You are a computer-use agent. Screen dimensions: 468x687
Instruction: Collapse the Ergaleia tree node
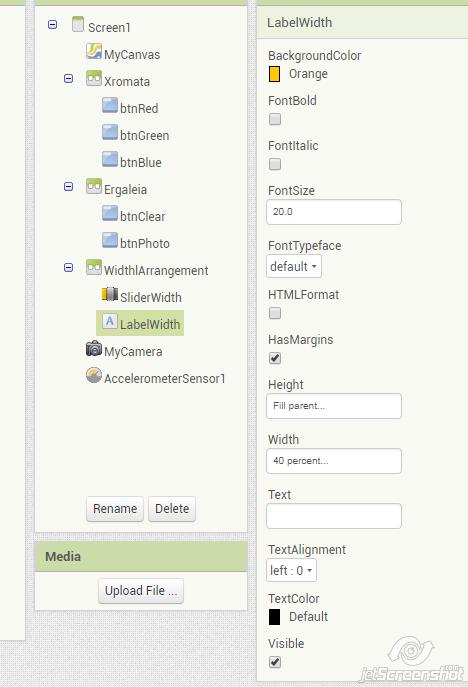pyautogui.click(x=68, y=187)
